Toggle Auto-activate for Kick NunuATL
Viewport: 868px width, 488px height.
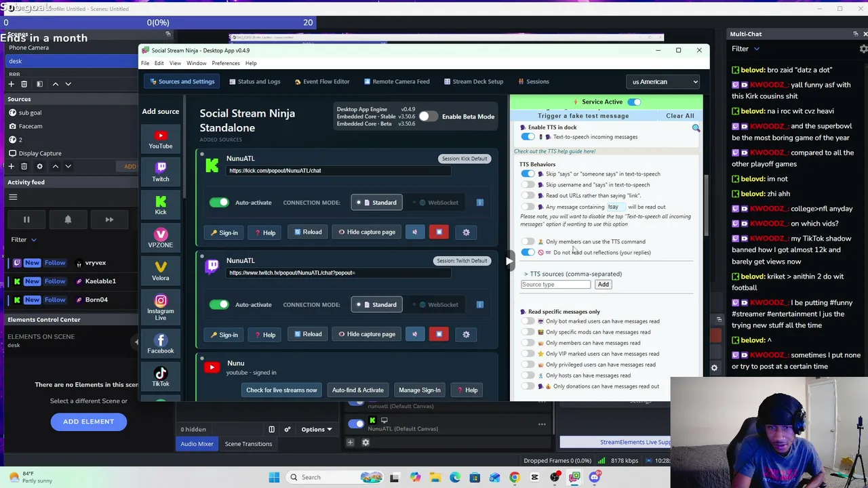(x=219, y=203)
